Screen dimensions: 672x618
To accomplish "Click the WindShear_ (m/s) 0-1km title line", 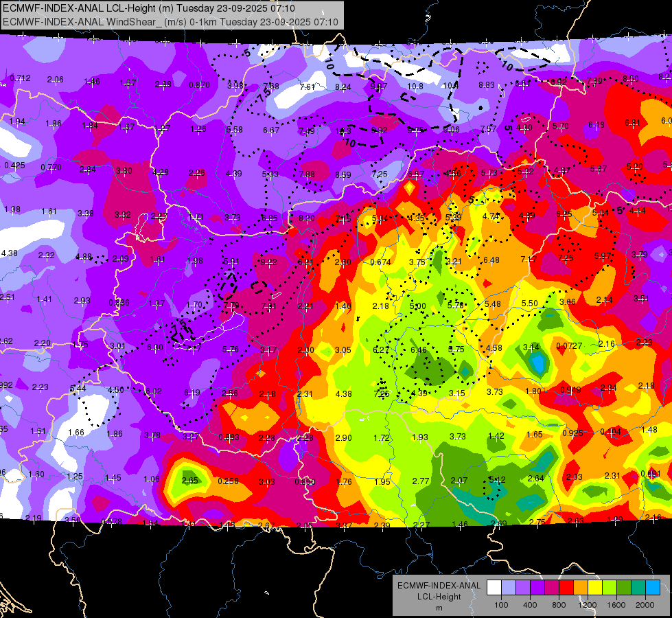I will [x=170, y=22].
